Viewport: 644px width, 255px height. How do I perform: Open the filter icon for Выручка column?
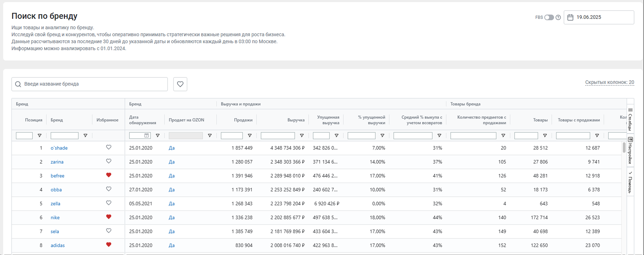pyautogui.click(x=302, y=136)
